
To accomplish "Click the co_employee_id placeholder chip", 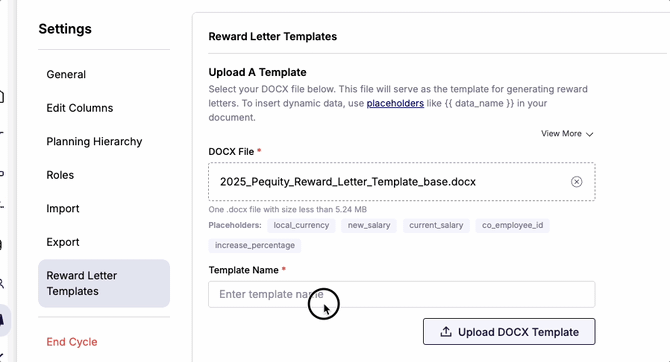I will [513, 225].
